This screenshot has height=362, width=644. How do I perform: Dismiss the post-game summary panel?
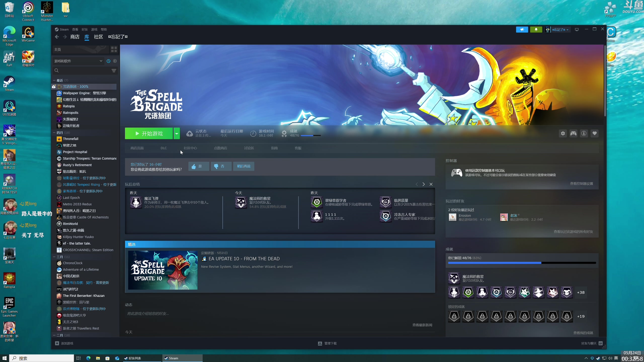click(x=431, y=184)
